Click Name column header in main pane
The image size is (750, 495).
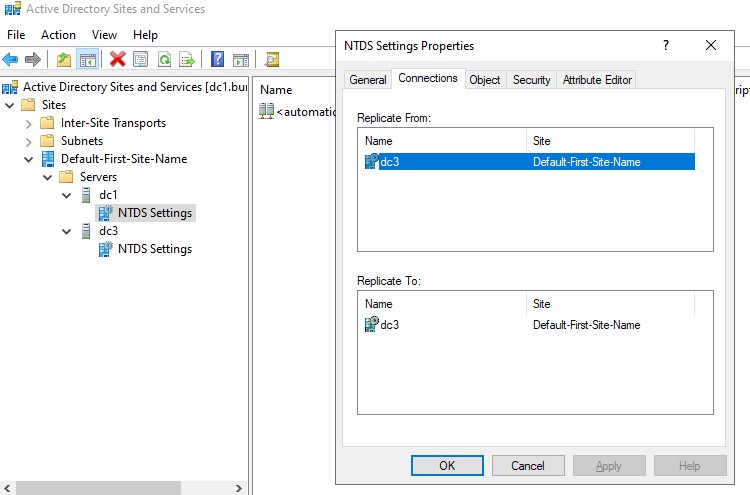point(276,90)
